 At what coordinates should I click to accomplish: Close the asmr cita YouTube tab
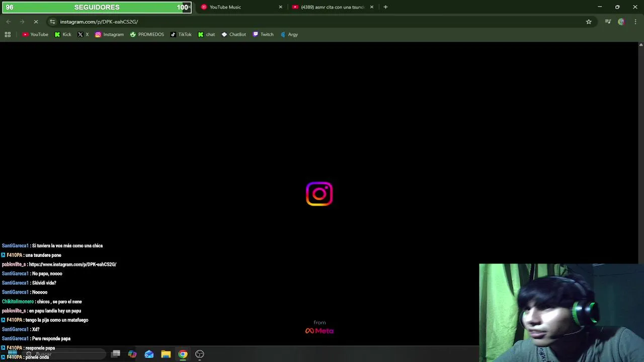(372, 7)
